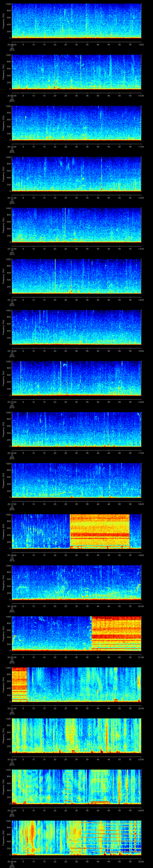Click the '13:00' end time label
This screenshot has width=153, height=868.
click(141, 248)
